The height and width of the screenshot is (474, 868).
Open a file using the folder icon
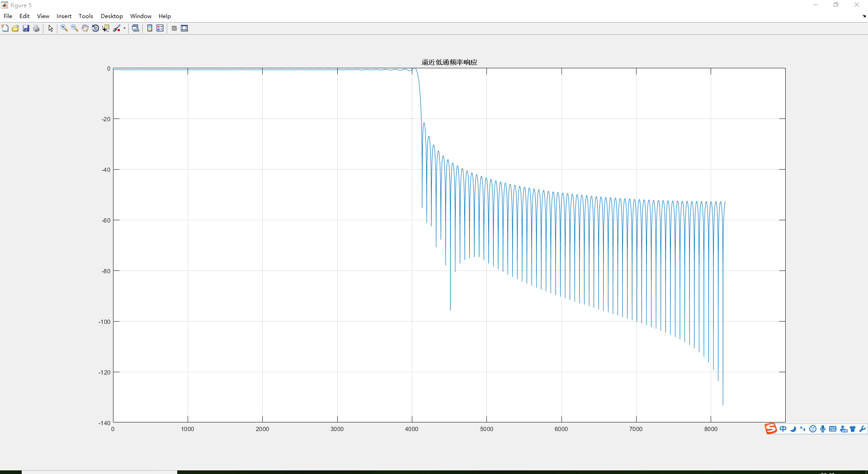click(x=15, y=28)
